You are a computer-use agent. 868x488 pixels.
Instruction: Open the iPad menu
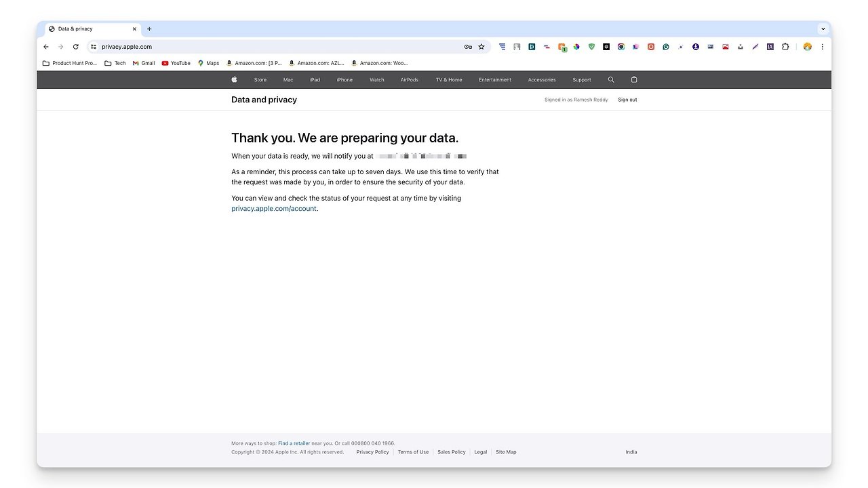(315, 80)
